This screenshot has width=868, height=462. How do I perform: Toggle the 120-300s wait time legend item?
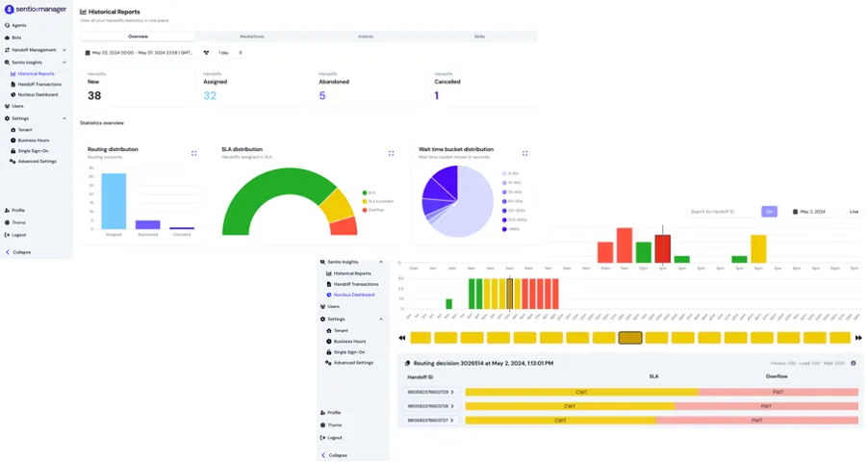pos(514,211)
